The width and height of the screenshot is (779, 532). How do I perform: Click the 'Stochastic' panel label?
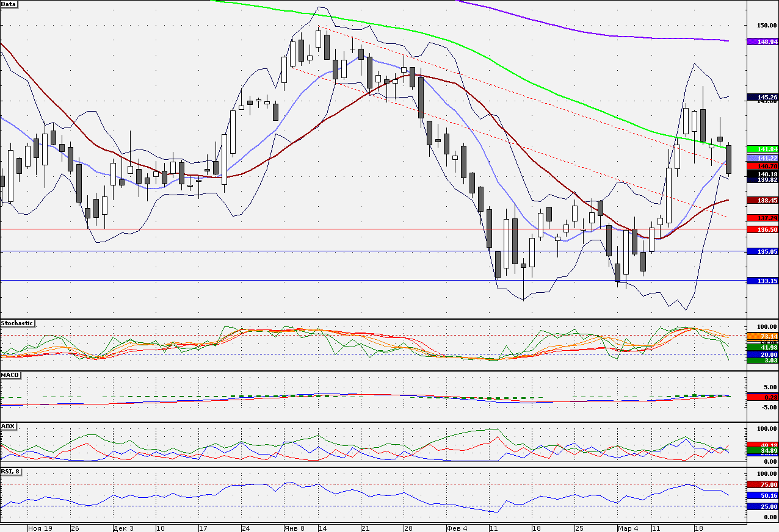tap(18, 323)
